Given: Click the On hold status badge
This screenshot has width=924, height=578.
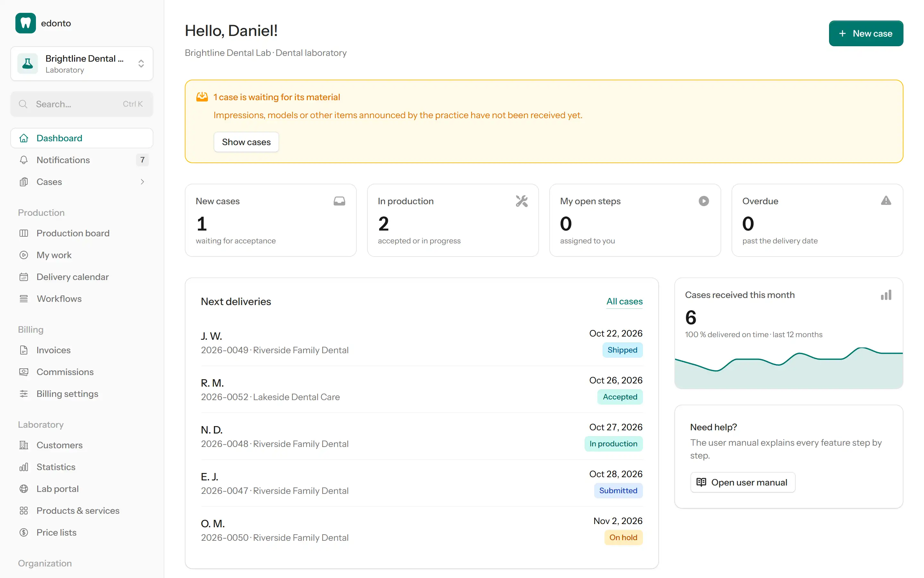Looking at the screenshot, I should click(x=623, y=537).
